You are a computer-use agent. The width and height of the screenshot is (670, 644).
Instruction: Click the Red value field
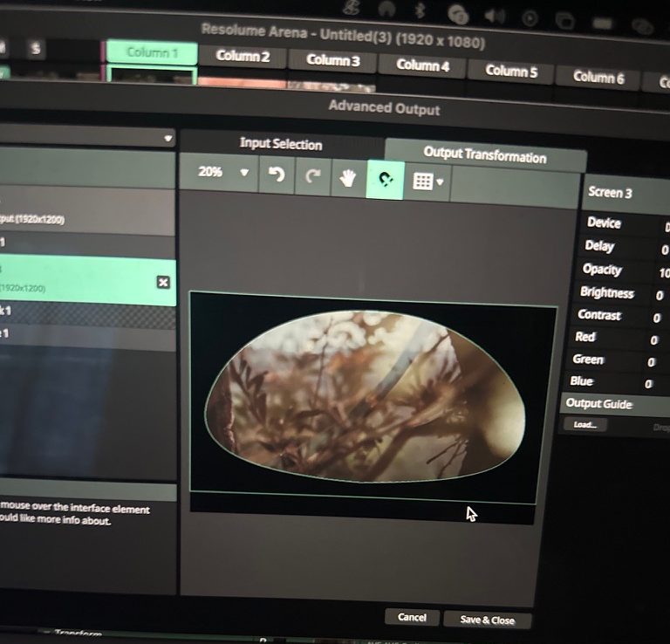coord(653,340)
